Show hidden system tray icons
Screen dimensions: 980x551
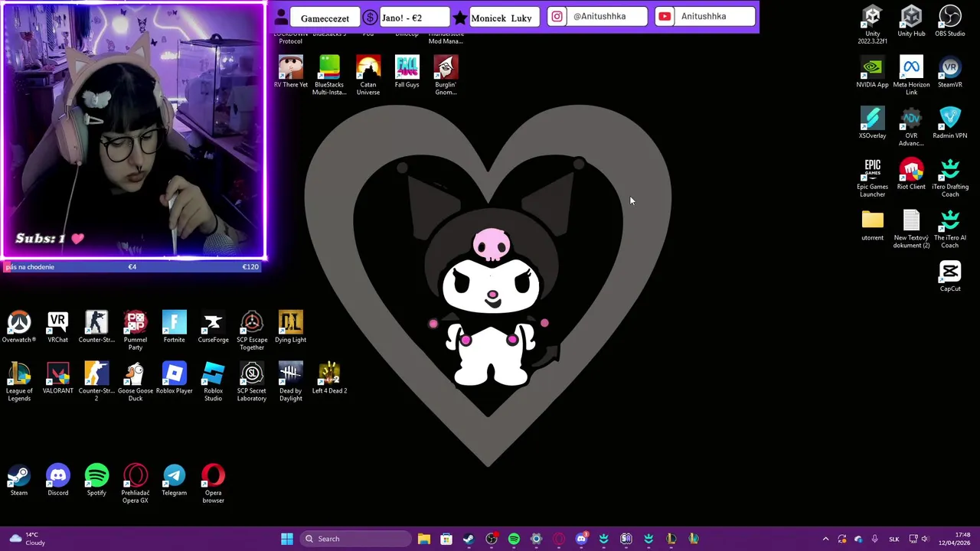[825, 539]
